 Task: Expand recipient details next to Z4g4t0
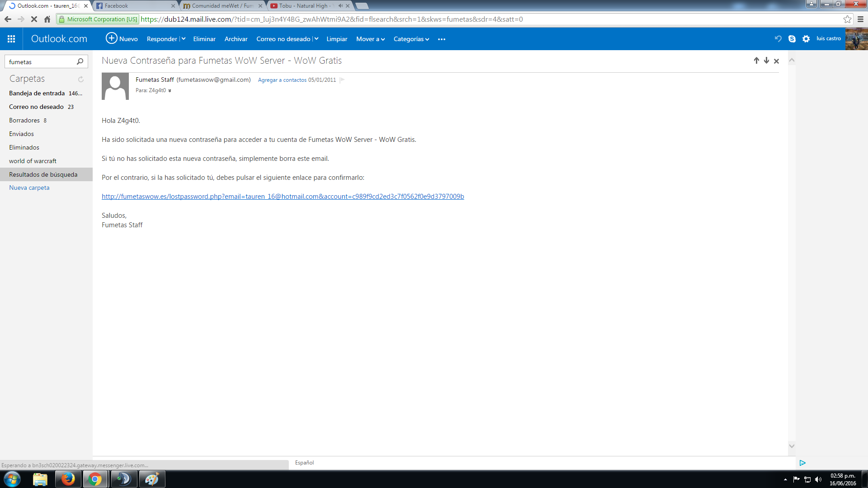pyautogui.click(x=170, y=91)
